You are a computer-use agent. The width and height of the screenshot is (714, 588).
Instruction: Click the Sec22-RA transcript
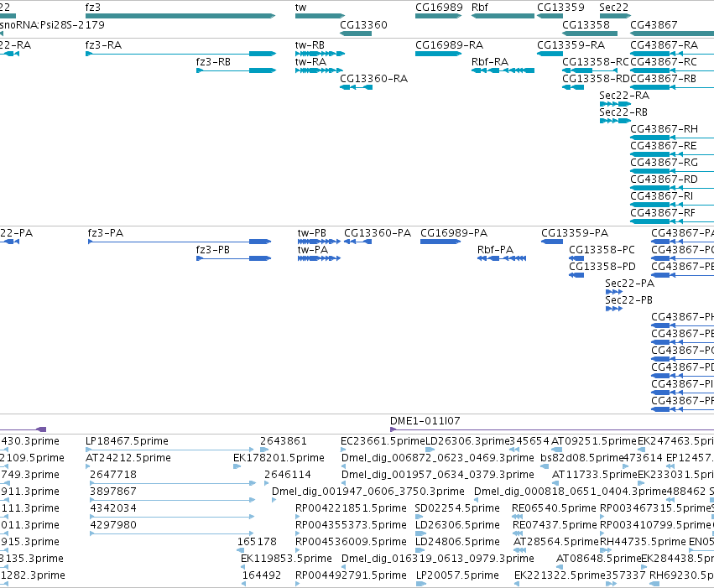tap(615, 104)
